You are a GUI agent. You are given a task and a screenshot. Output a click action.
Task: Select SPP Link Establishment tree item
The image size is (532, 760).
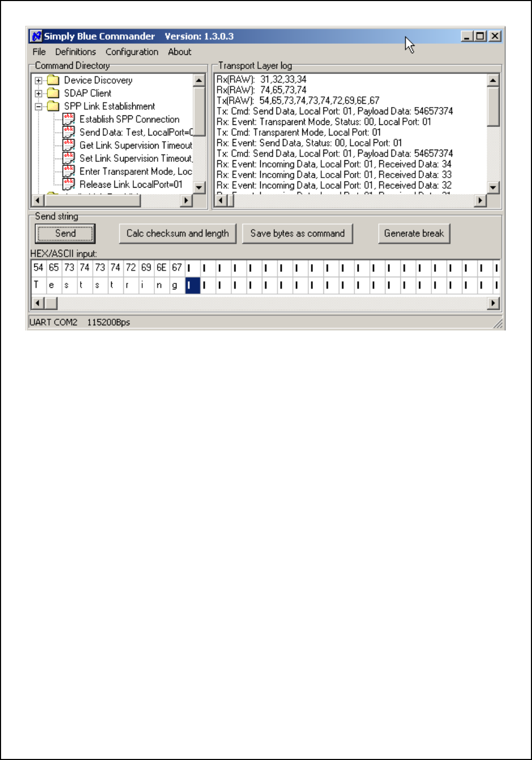tap(110, 106)
